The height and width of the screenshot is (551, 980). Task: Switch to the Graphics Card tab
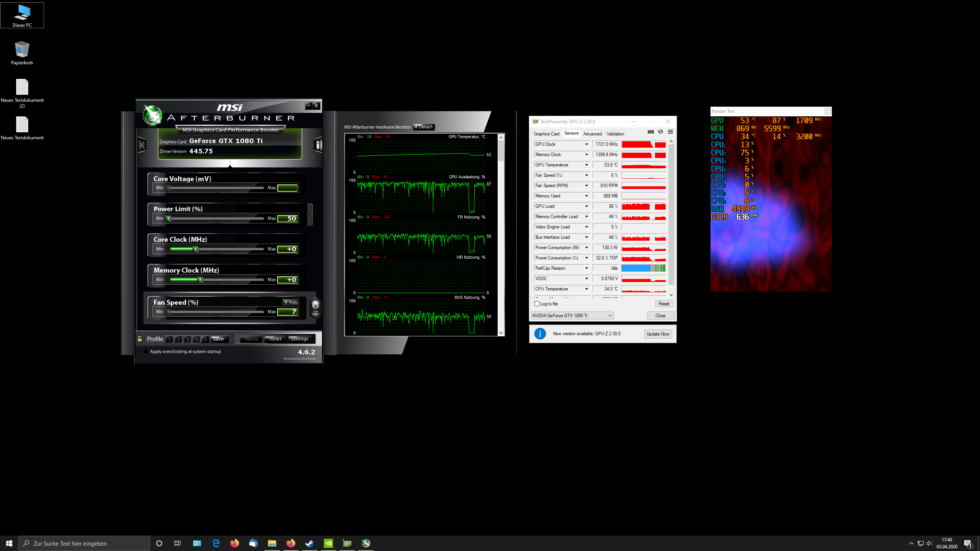(x=546, y=134)
